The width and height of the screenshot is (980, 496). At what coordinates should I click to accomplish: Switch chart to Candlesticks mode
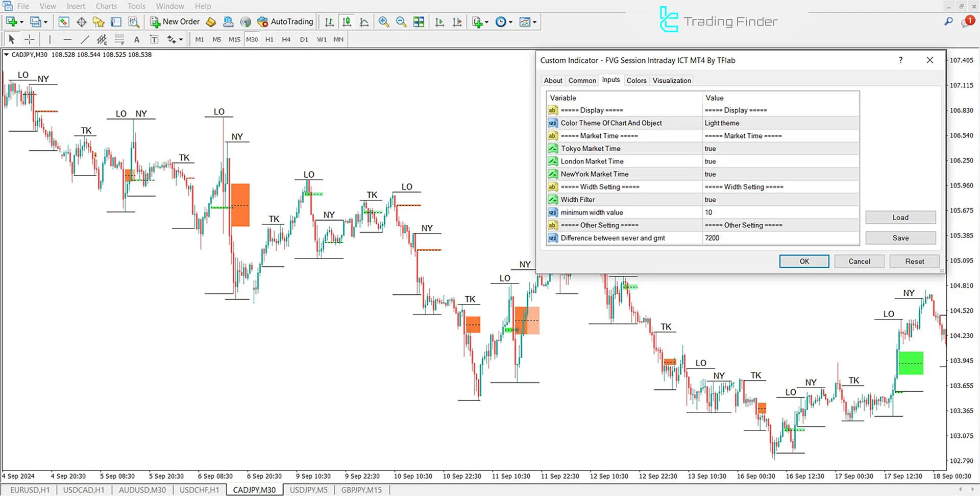tap(347, 22)
